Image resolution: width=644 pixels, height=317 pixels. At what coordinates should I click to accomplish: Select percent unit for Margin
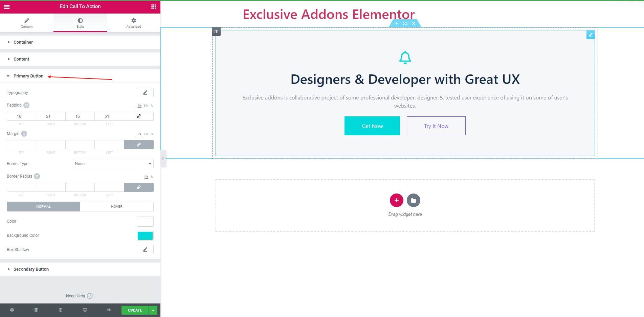[152, 134]
